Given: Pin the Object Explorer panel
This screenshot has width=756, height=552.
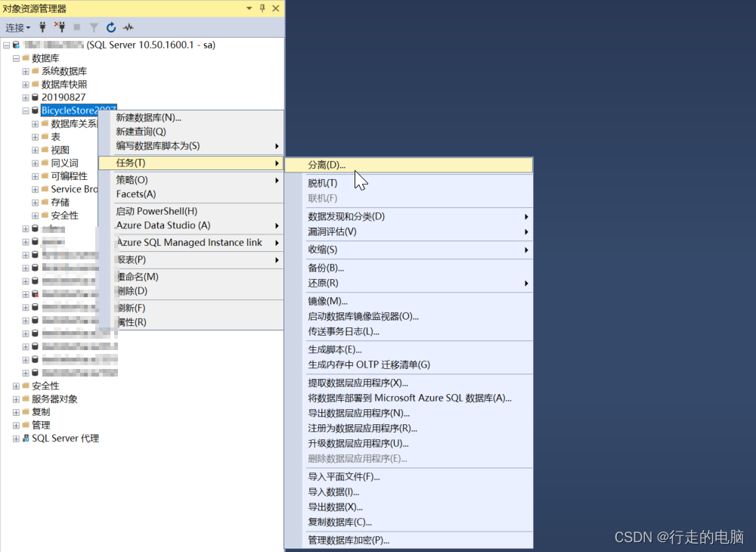Looking at the screenshot, I should point(262,8).
